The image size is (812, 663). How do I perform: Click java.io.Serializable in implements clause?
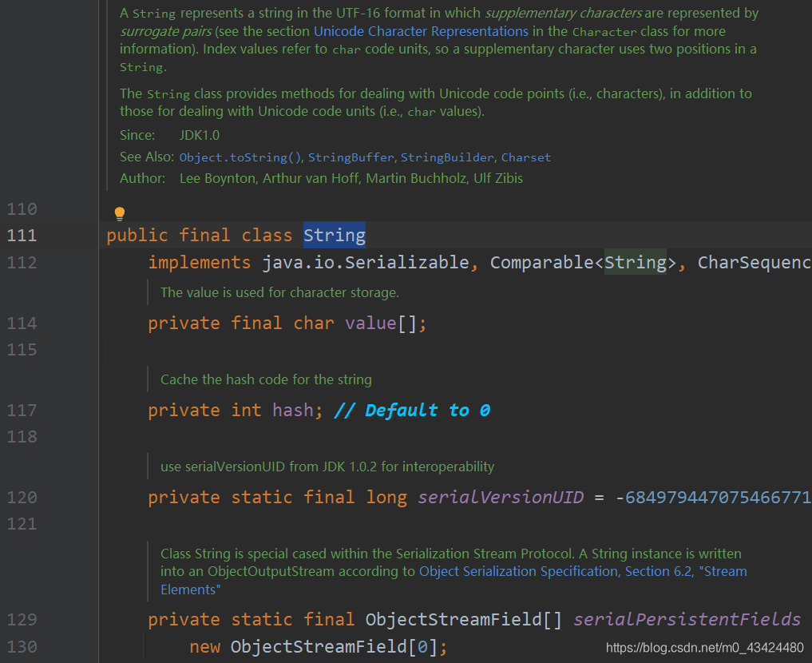pyautogui.click(x=366, y=263)
